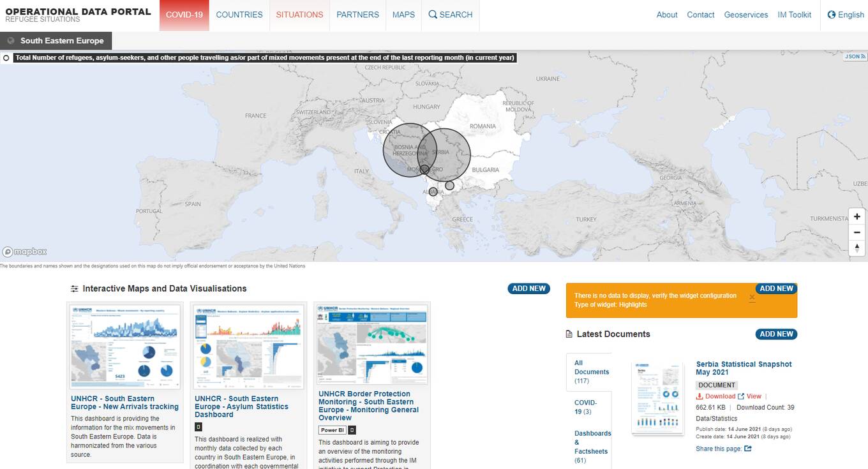This screenshot has width=868, height=469.
Task: Open the JSON feed link on map
Action: [x=855, y=57]
